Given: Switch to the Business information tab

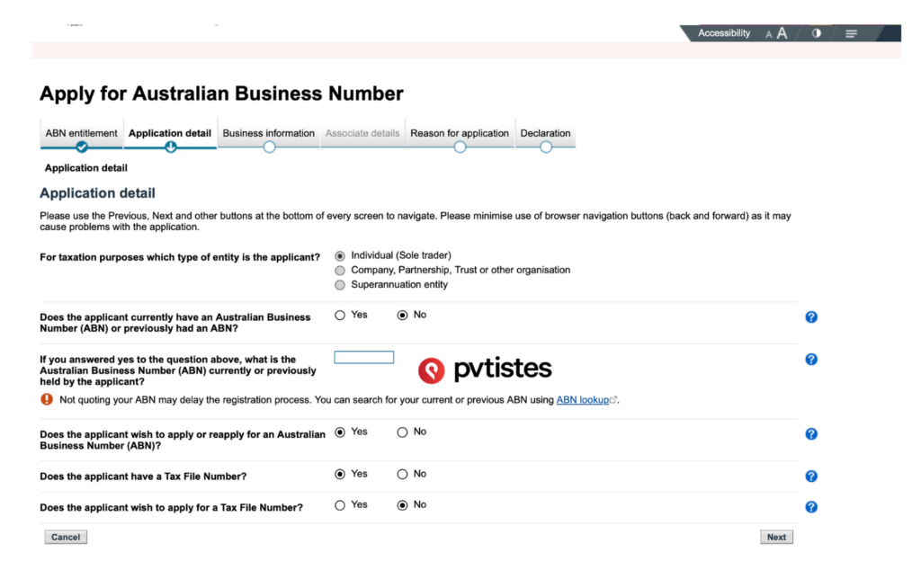Looking at the screenshot, I should (x=268, y=133).
